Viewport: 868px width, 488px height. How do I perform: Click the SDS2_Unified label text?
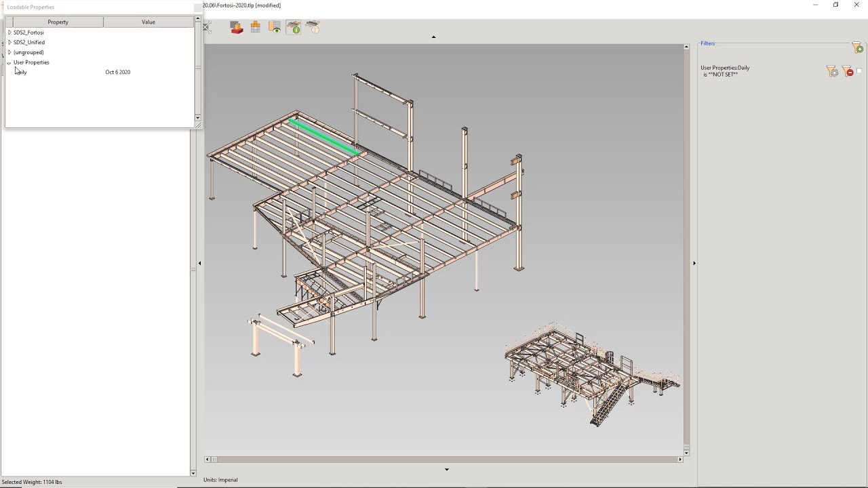pos(29,42)
